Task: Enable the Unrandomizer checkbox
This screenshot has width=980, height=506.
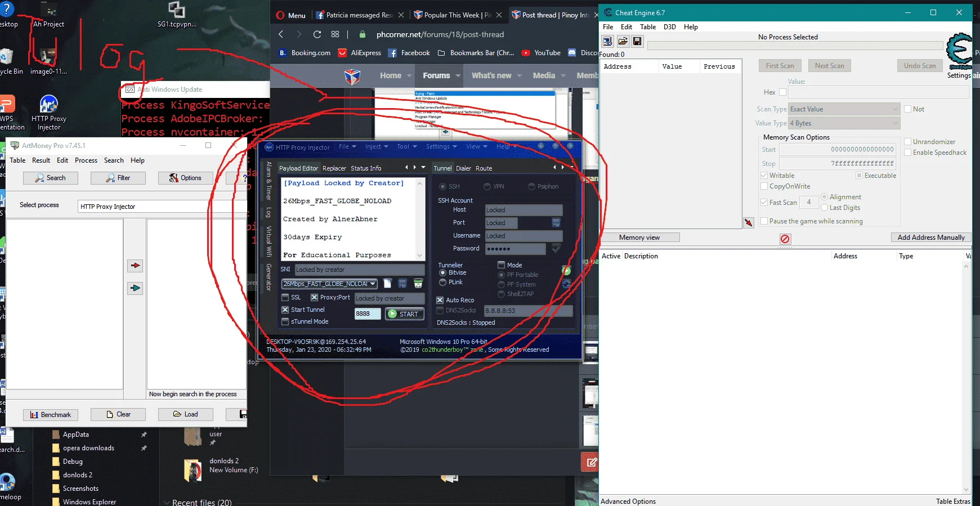Action: point(908,142)
